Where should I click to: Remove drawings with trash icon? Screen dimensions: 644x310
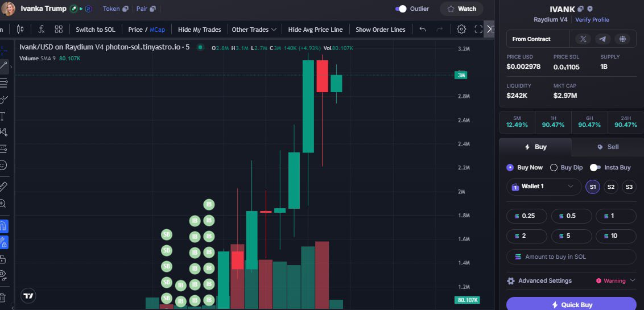pos(3,297)
